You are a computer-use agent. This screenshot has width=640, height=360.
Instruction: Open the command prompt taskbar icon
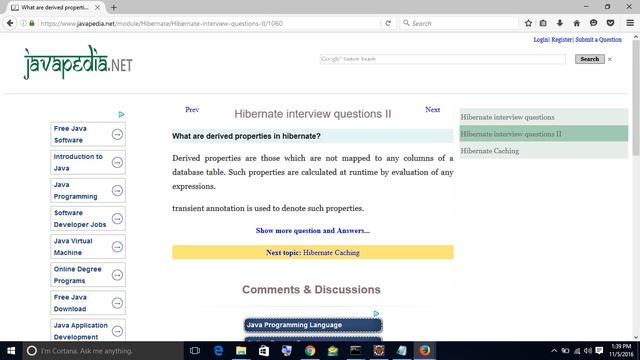tap(356, 351)
